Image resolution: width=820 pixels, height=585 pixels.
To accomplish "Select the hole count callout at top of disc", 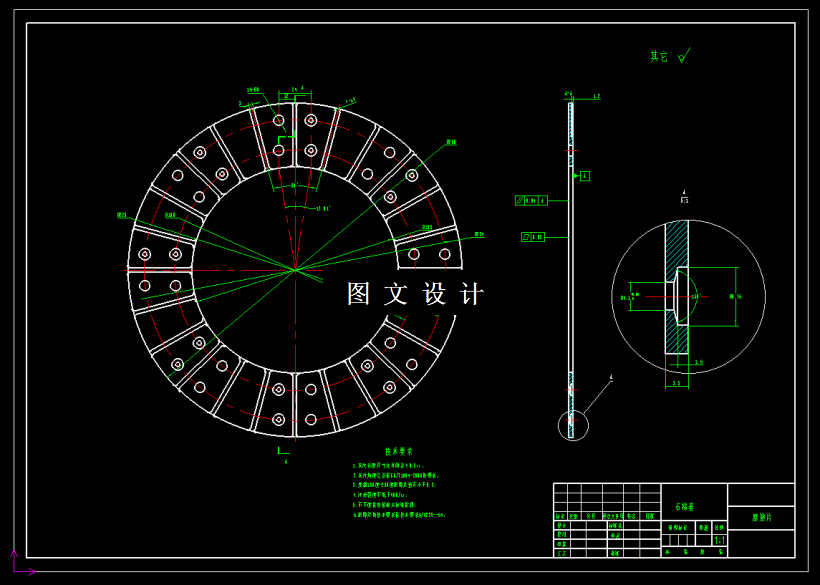I will click(x=253, y=90).
